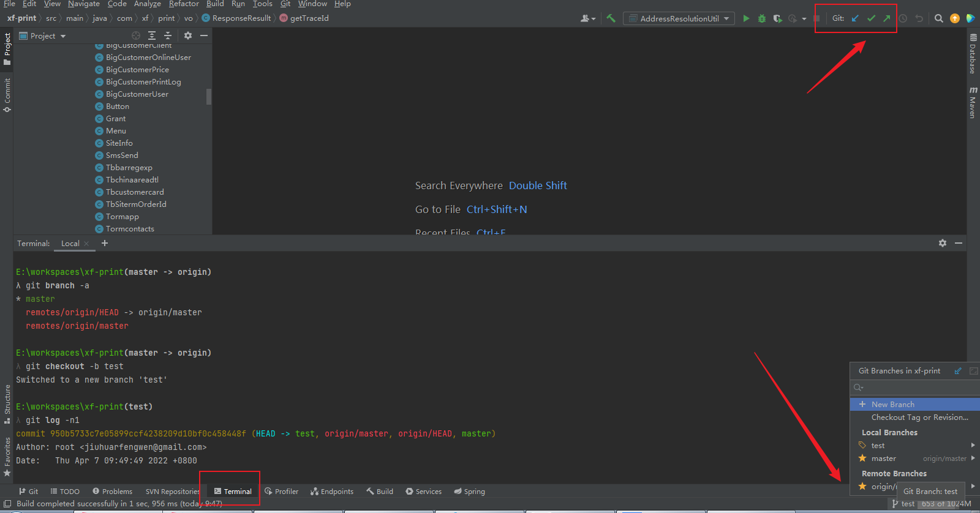Run with Coverage using the shield icon

click(x=777, y=18)
